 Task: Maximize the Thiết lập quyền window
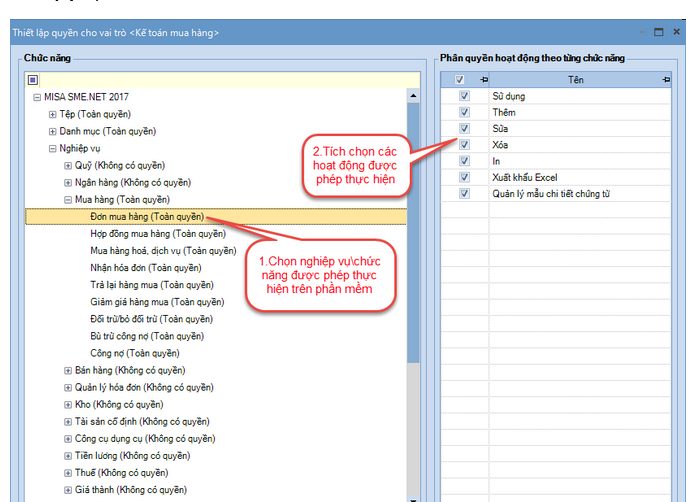pyautogui.click(x=659, y=32)
